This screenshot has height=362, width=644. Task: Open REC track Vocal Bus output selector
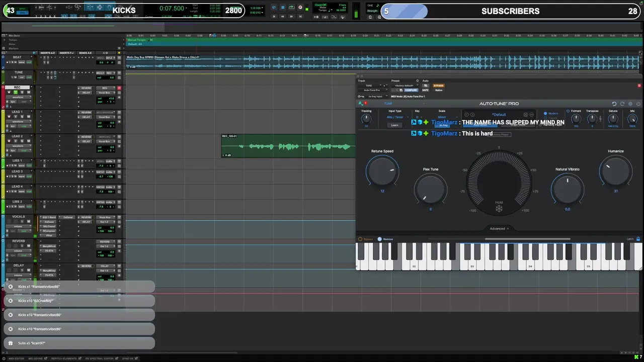click(x=106, y=93)
